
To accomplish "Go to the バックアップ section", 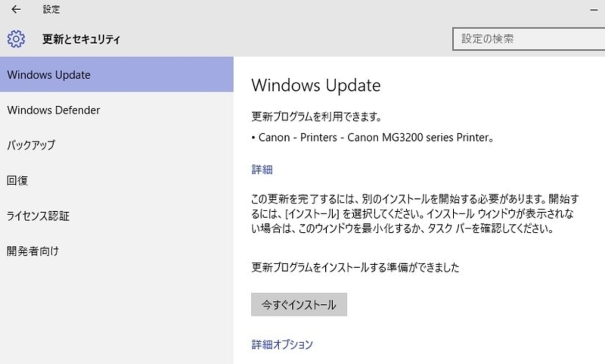I will pos(31,145).
